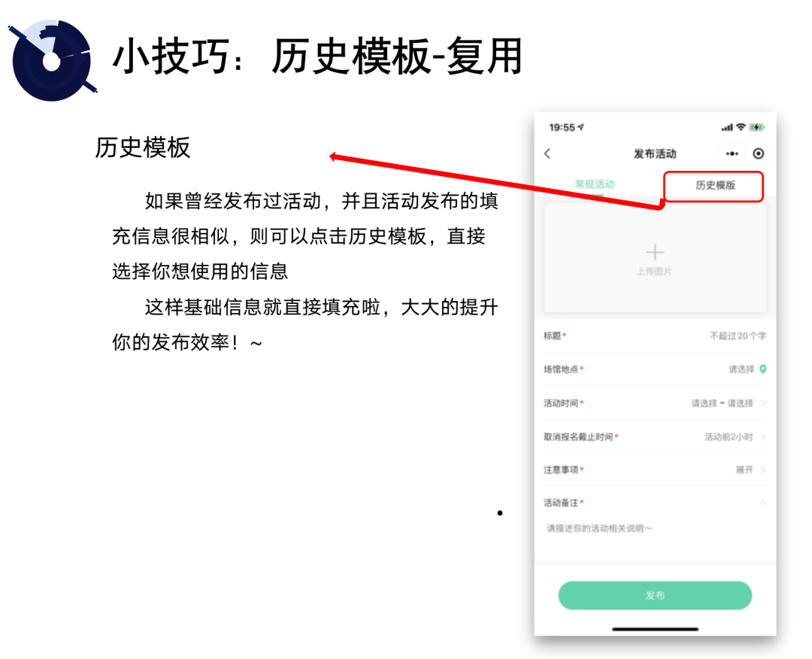Click the home indicator bar at bottom
This screenshot has height=659, width=812.
pyautogui.click(x=655, y=629)
